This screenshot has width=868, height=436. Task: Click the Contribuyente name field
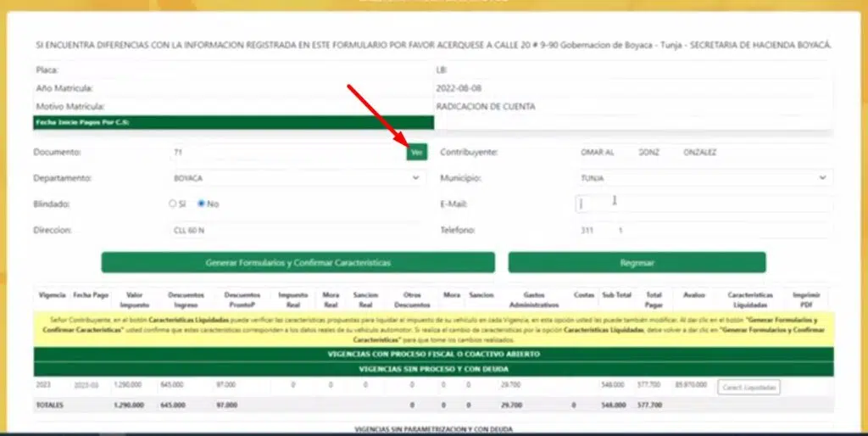(704, 152)
